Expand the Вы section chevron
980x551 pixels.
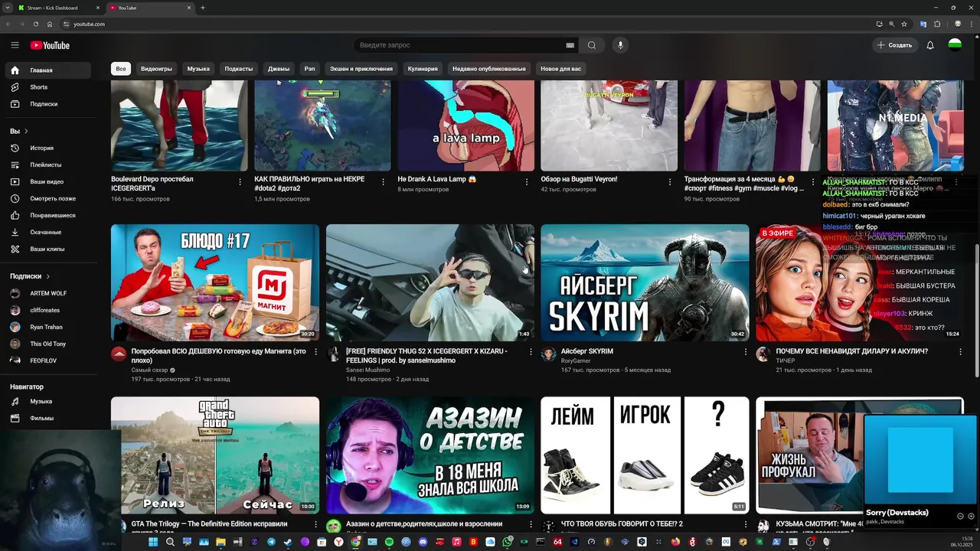point(26,132)
